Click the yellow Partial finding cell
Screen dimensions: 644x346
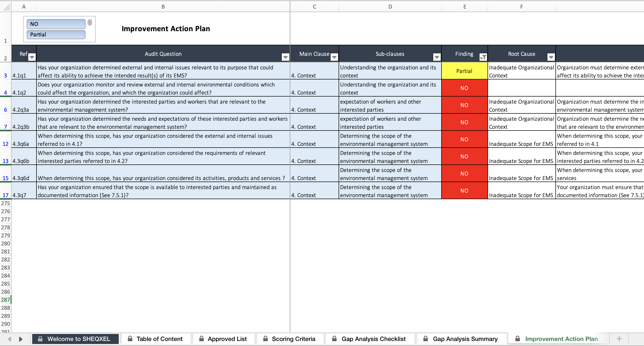(464, 71)
